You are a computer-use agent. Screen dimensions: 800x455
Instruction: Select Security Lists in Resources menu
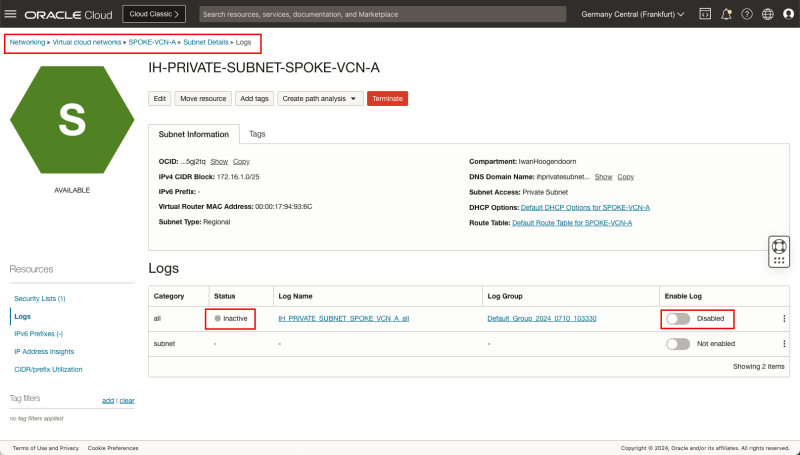[39, 299]
